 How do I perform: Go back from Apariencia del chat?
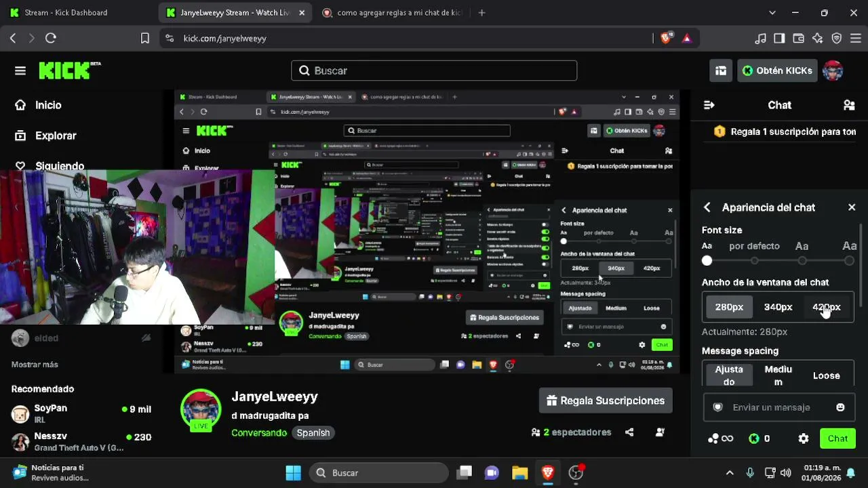coord(707,207)
